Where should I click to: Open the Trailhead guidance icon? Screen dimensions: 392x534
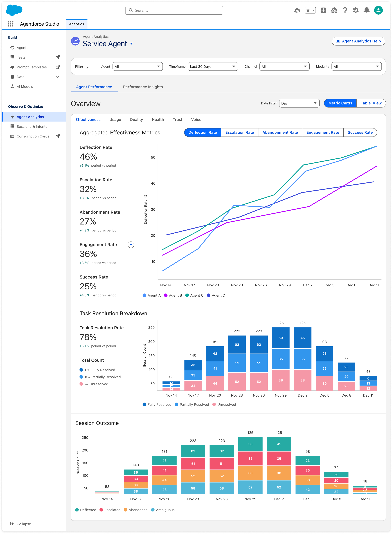click(334, 10)
